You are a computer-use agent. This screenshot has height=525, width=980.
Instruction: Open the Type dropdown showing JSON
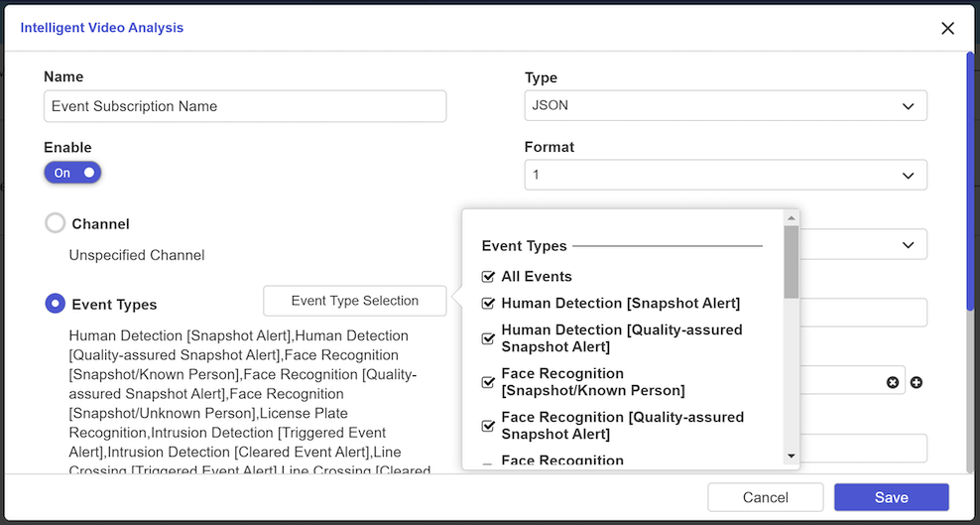pos(725,105)
